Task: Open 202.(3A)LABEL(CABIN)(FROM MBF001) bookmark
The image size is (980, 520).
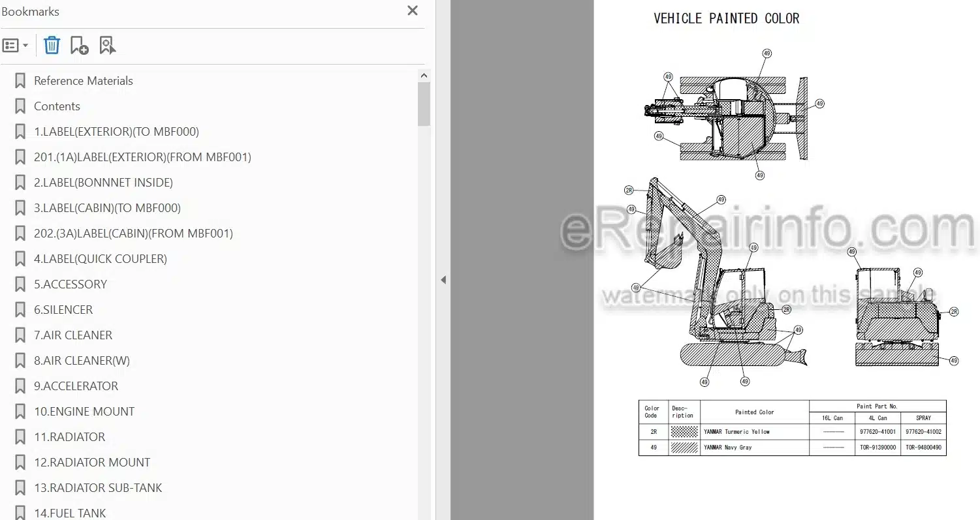Action: point(133,234)
